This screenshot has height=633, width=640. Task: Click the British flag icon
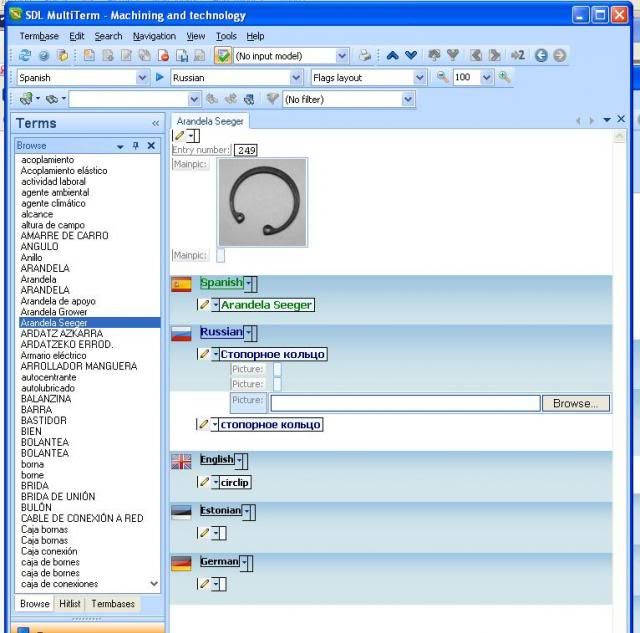click(x=181, y=462)
